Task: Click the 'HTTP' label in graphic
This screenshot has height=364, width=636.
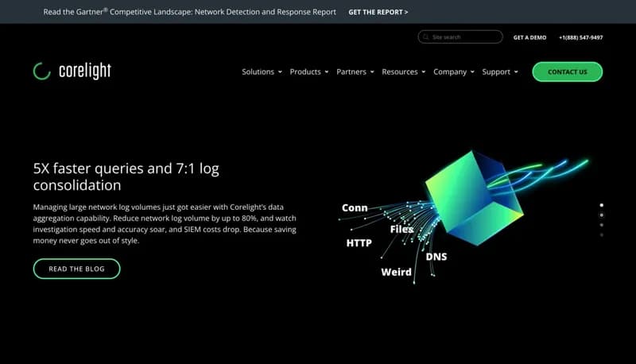Action: pyautogui.click(x=359, y=243)
